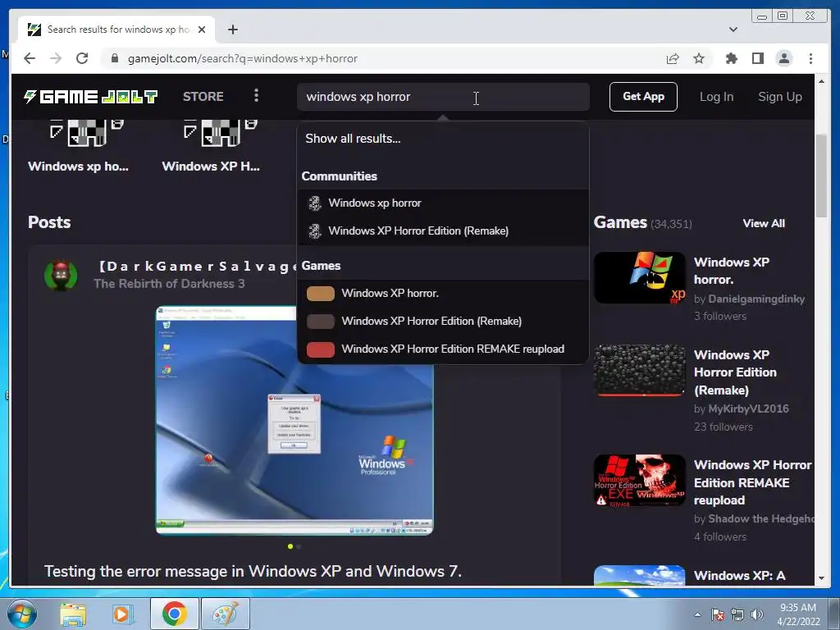Click the Log In link

716,97
